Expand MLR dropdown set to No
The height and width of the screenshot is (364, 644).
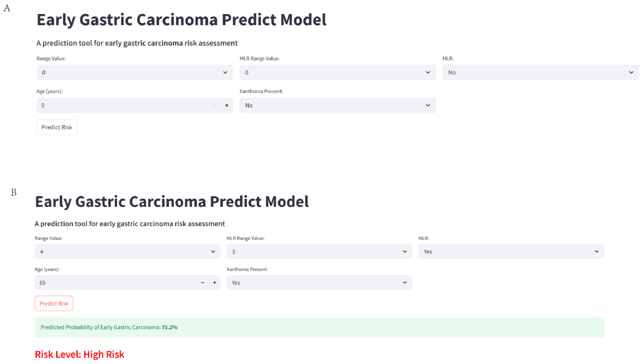[540, 72]
